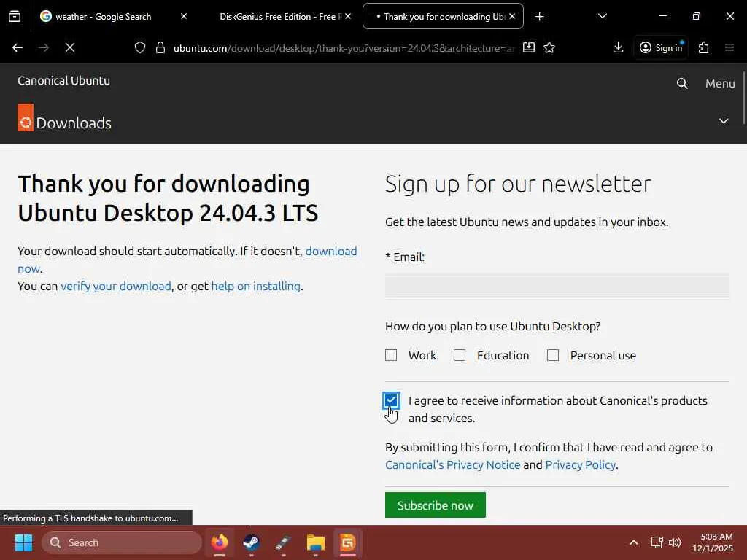Stop loading the current page
The image size is (747, 560).
pos(69,47)
